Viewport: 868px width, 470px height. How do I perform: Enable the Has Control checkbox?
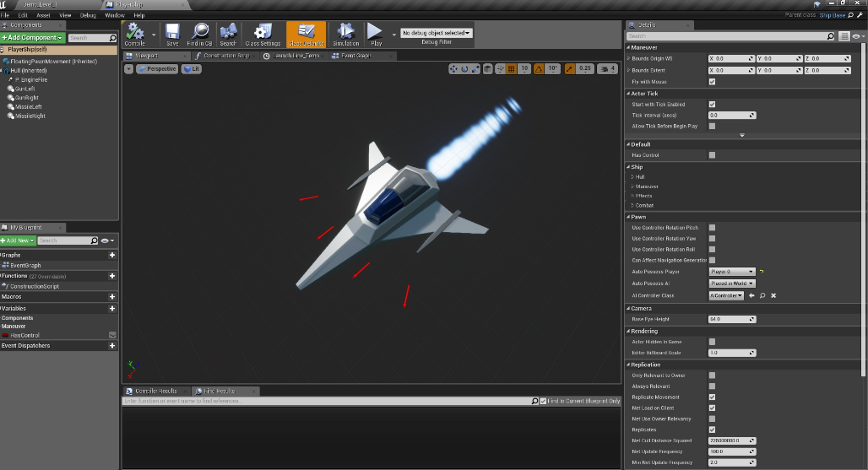pyautogui.click(x=712, y=154)
